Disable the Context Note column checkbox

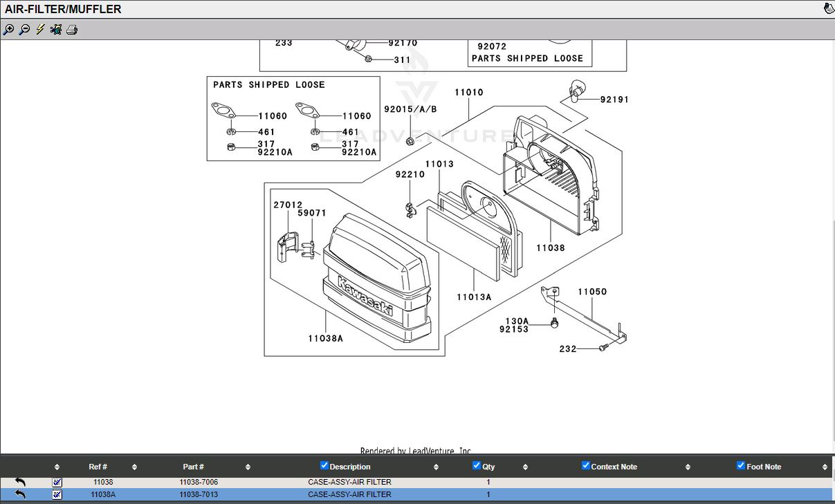[585, 466]
